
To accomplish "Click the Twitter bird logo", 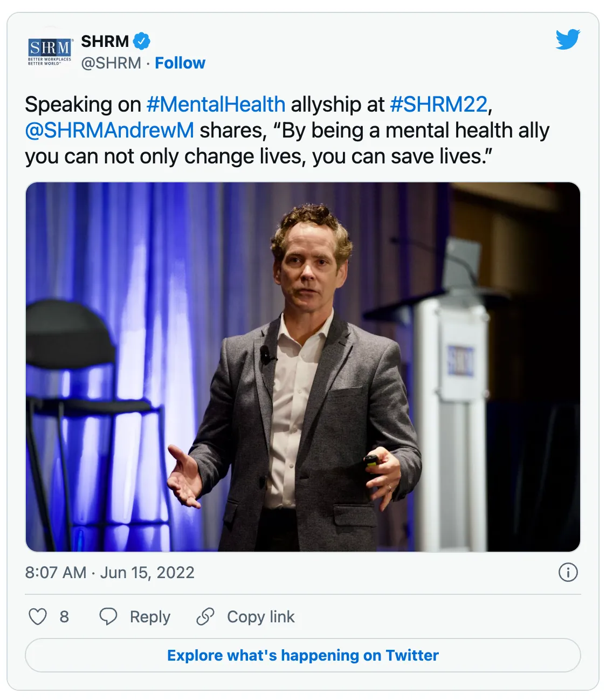I will (x=567, y=39).
